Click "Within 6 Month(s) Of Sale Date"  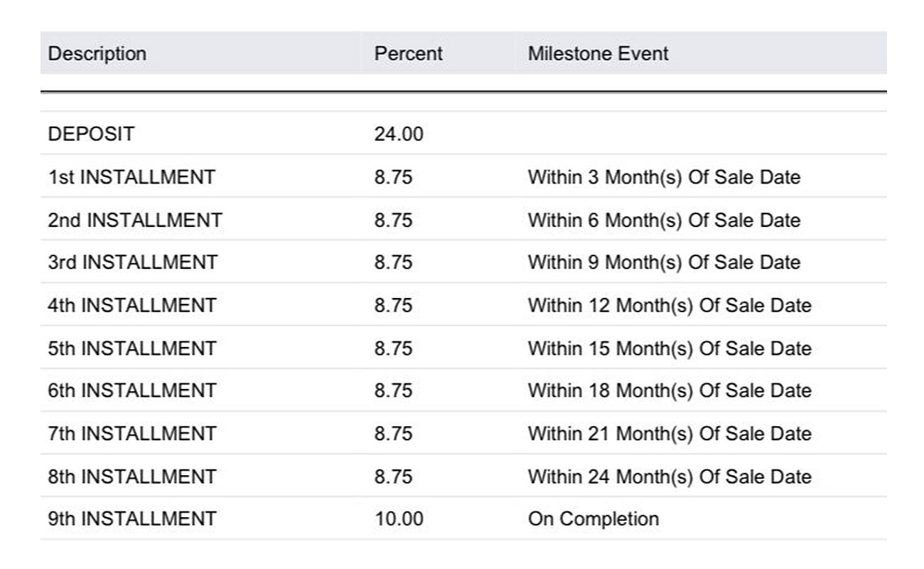pos(664,220)
